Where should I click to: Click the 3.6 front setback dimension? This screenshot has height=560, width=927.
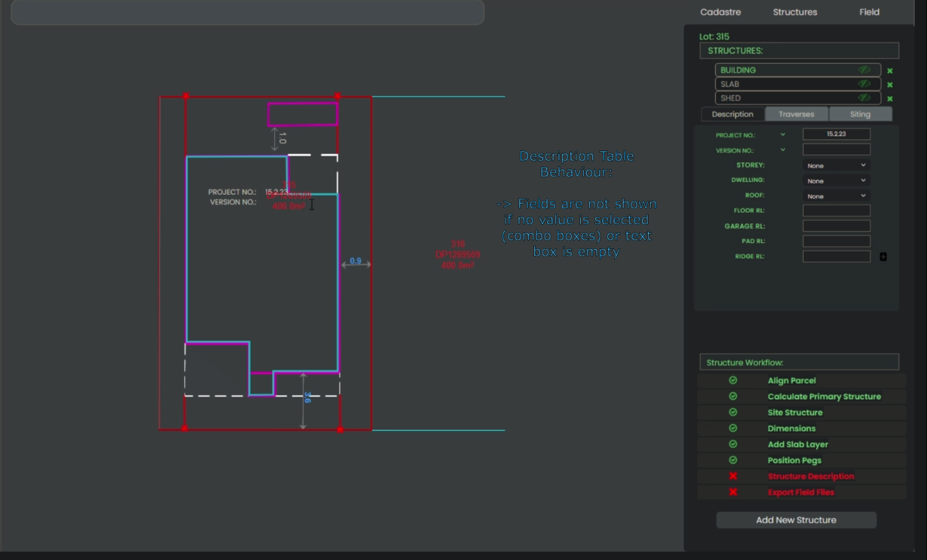tap(308, 397)
